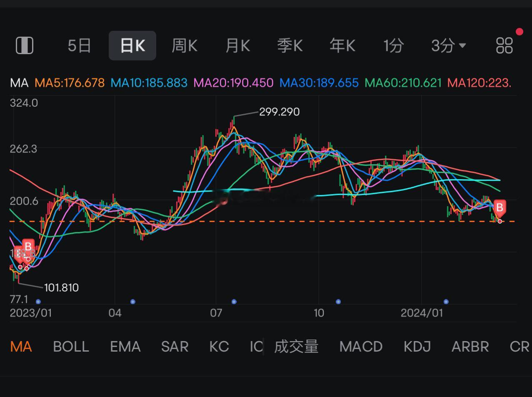Click the white MA label in the legend
532x397 pixels.
[x=19, y=82]
